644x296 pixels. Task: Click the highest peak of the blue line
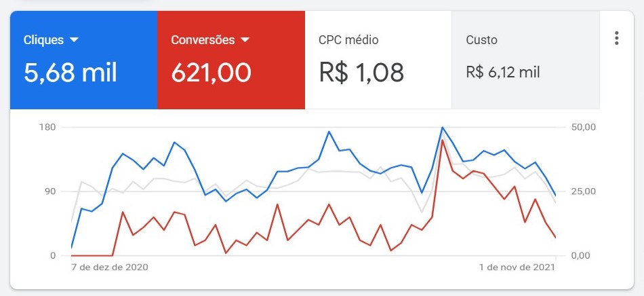443,128
